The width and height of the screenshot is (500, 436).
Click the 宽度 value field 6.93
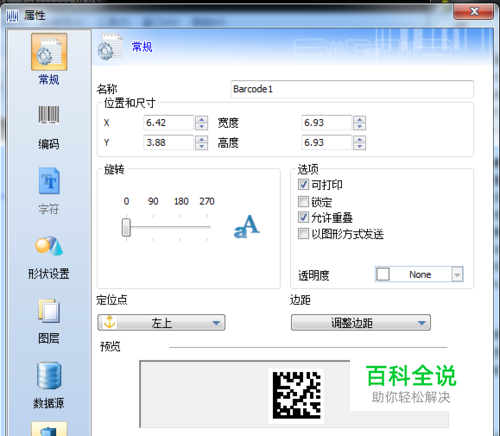click(326, 123)
